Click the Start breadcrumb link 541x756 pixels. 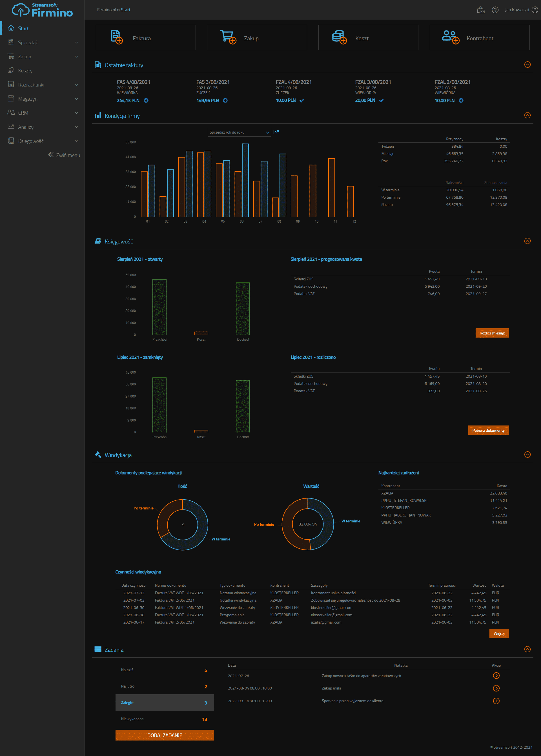(x=126, y=10)
